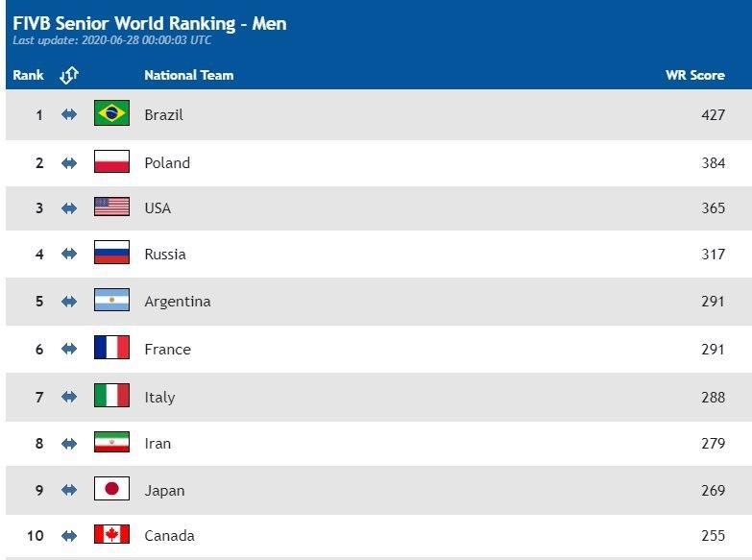Open the Brazil team name link

pyautogui.click(x=163, y=115)
